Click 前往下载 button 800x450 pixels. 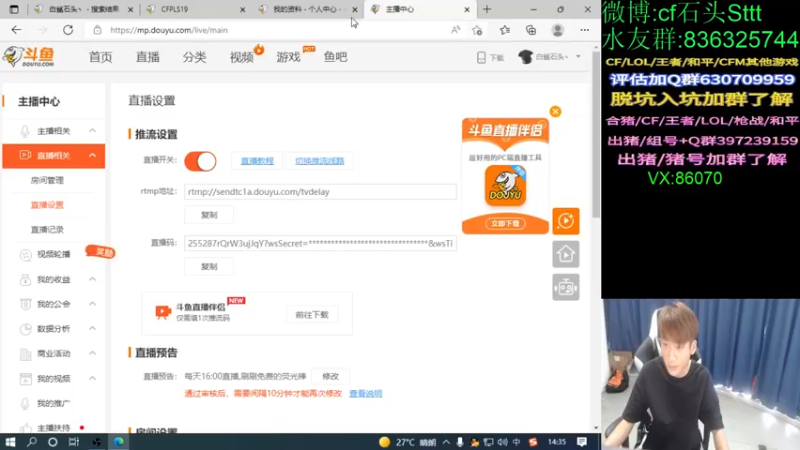(312, 315)
